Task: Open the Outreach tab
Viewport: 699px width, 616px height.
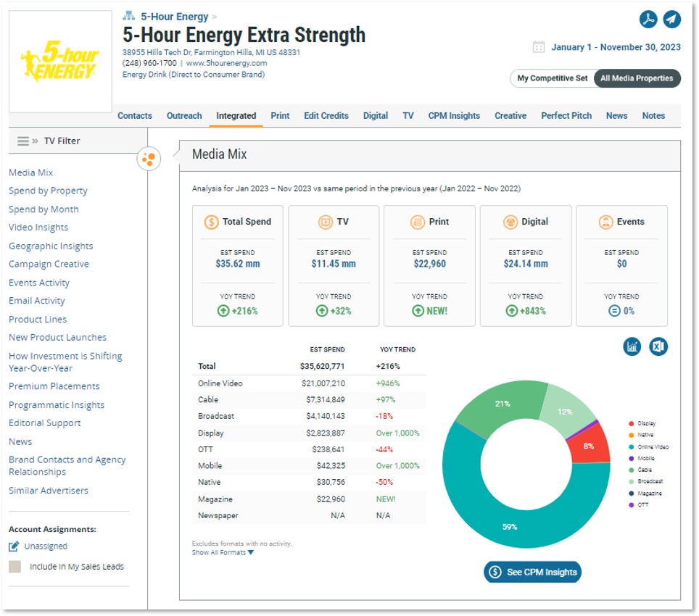Action: pos(184,116)
